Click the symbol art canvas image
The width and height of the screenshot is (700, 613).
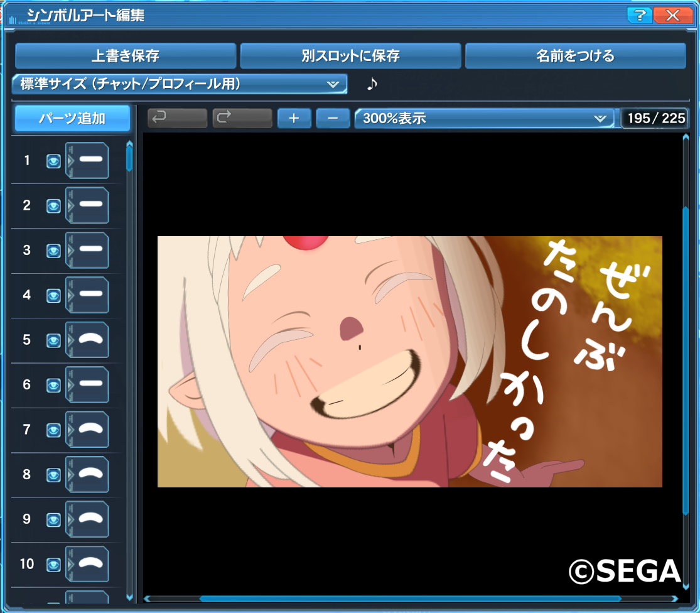[410, 362]
